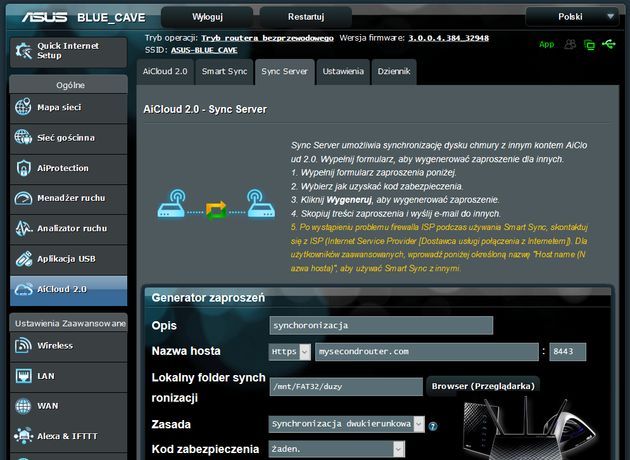Click the Menadżer ruchu gauge icon
Viewport: 630px width, 460px height.
tap(23, 198)
